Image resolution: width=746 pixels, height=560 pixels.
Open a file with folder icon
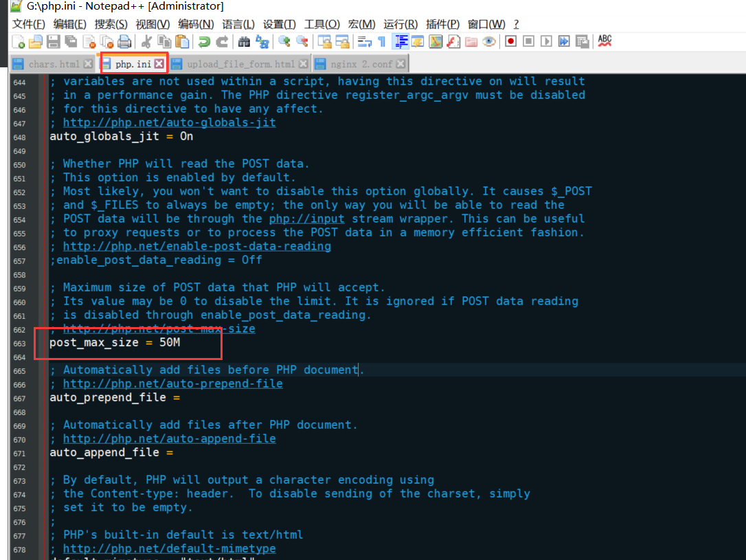point(36,42)
